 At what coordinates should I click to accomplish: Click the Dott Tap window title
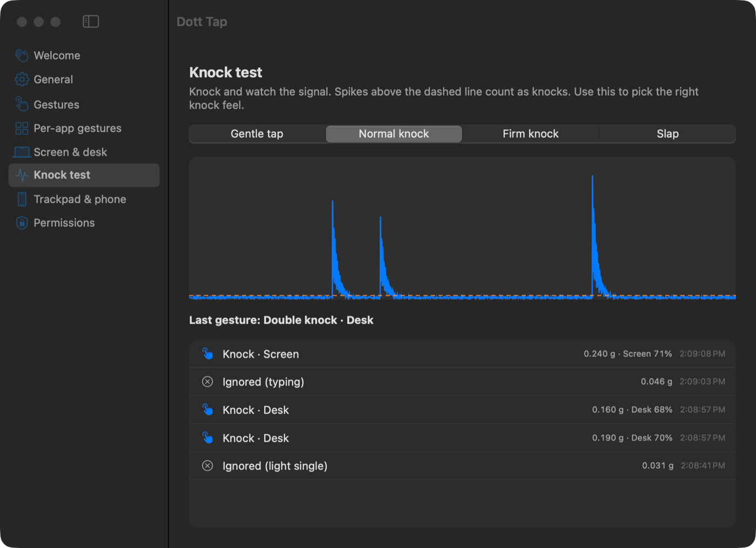tap(202, 22)
